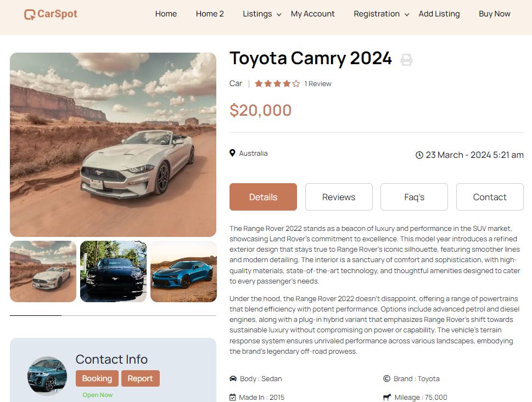Click the star rating icons

(277, 83)
